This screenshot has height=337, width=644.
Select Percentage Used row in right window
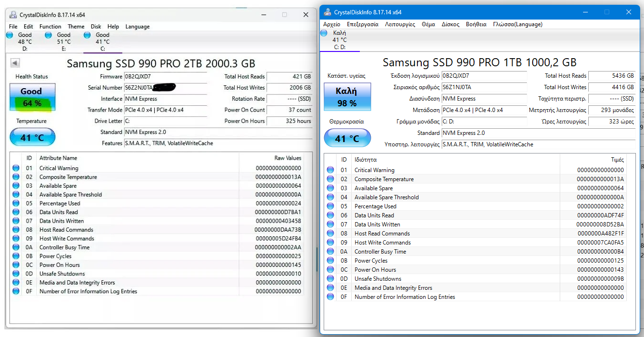coord(476,206)
